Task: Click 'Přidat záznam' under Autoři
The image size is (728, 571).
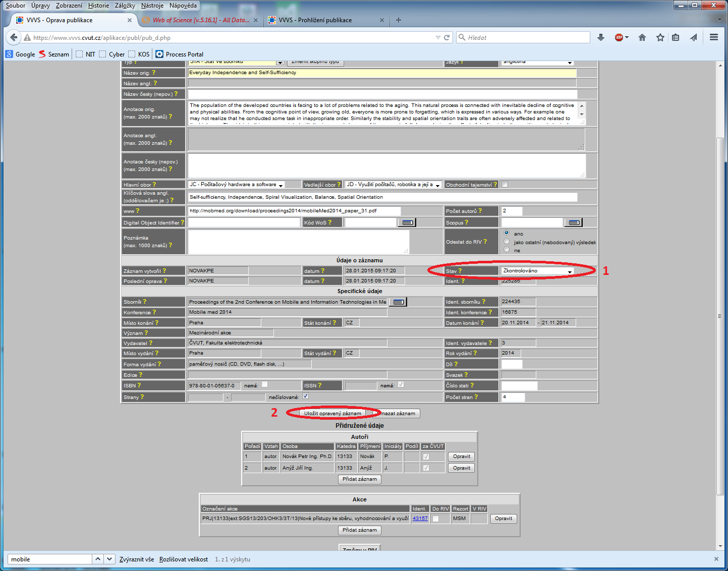Action: click(x=359, y=479)
